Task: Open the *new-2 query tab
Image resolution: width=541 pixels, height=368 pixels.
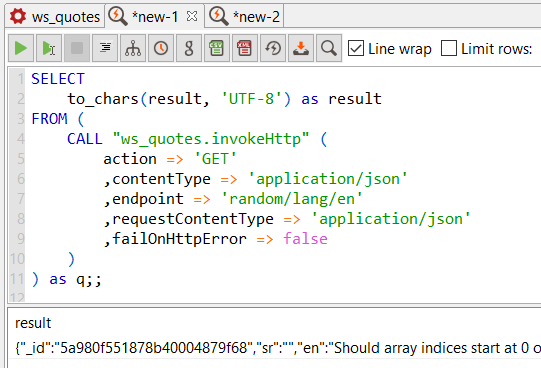Action: [x=244, y=16]
